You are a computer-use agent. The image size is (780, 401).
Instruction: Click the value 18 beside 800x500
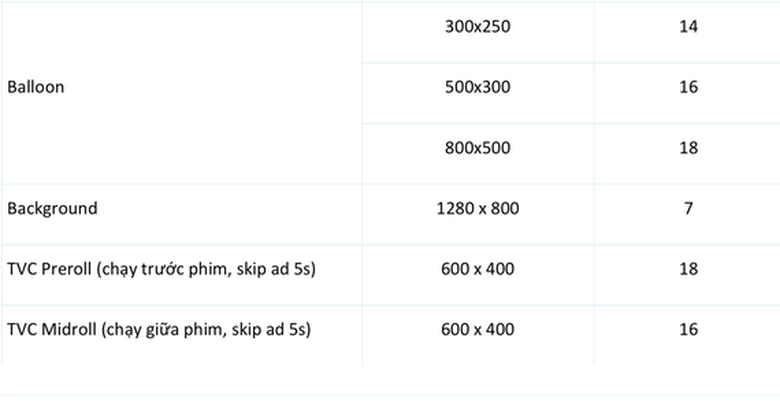(688, 148)
